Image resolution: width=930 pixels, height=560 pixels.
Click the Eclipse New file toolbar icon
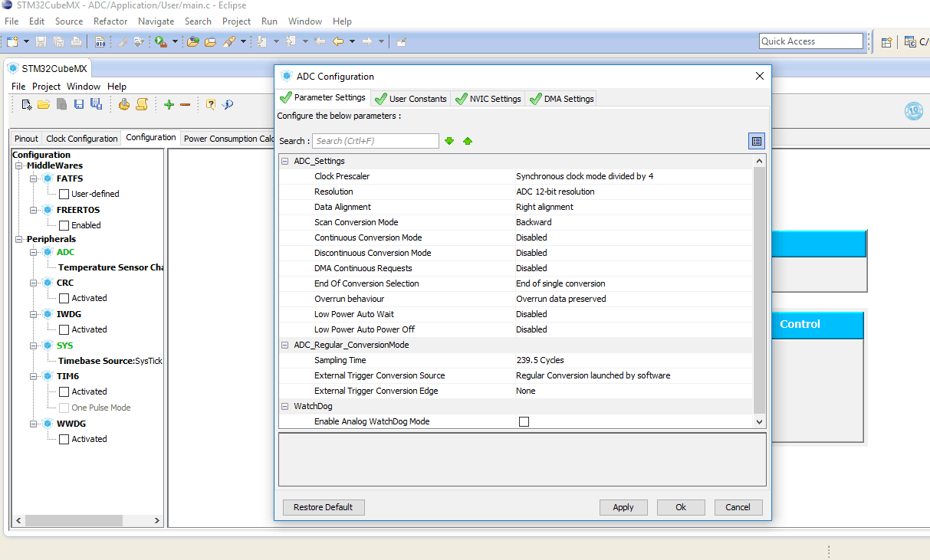coord(12,41)
